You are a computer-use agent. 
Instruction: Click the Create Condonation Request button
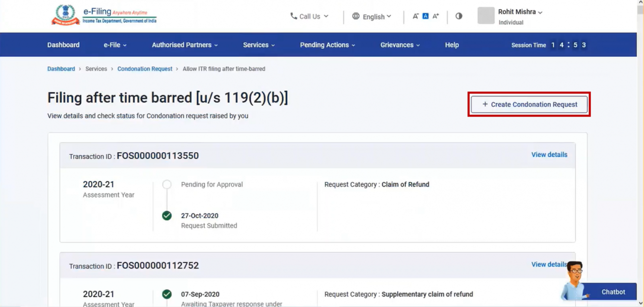(529, 105)
